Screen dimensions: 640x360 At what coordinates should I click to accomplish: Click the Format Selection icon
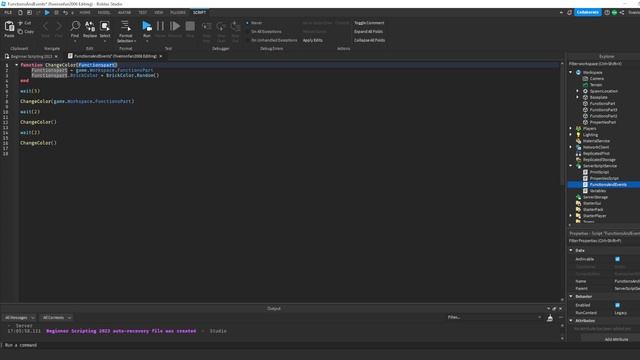[x=126, y=26]
